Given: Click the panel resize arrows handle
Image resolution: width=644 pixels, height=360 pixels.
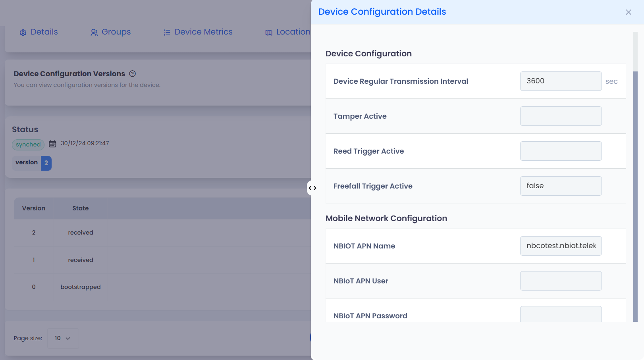Looking at the screenshot, I should coord(312,188).
